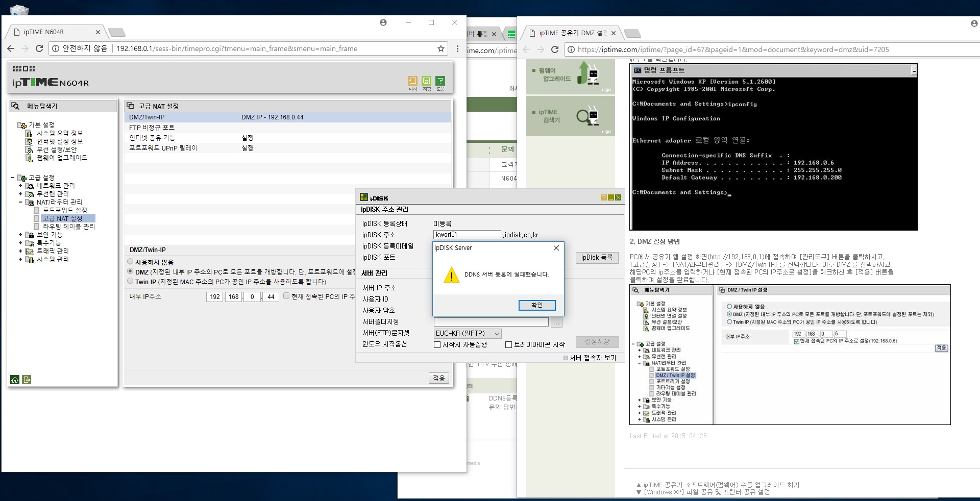Expand the 트래픽 관리 tree node
This screenshot has height=501, width=980.
20,251
